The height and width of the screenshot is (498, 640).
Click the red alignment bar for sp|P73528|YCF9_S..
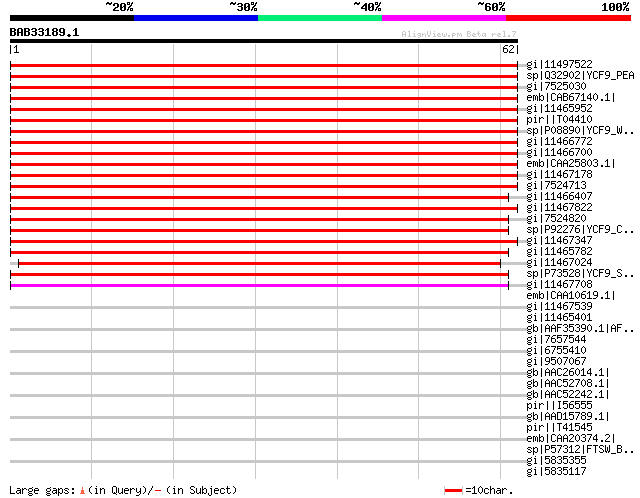pyautogui.click(x=259, y=274)
